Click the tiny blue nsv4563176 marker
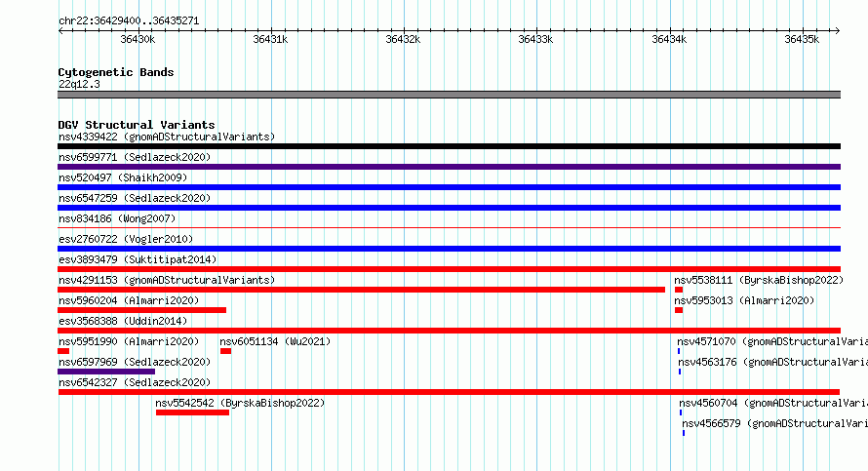Image resolution: width=868 pixels, height=471 pixels. tap(680, 372)
